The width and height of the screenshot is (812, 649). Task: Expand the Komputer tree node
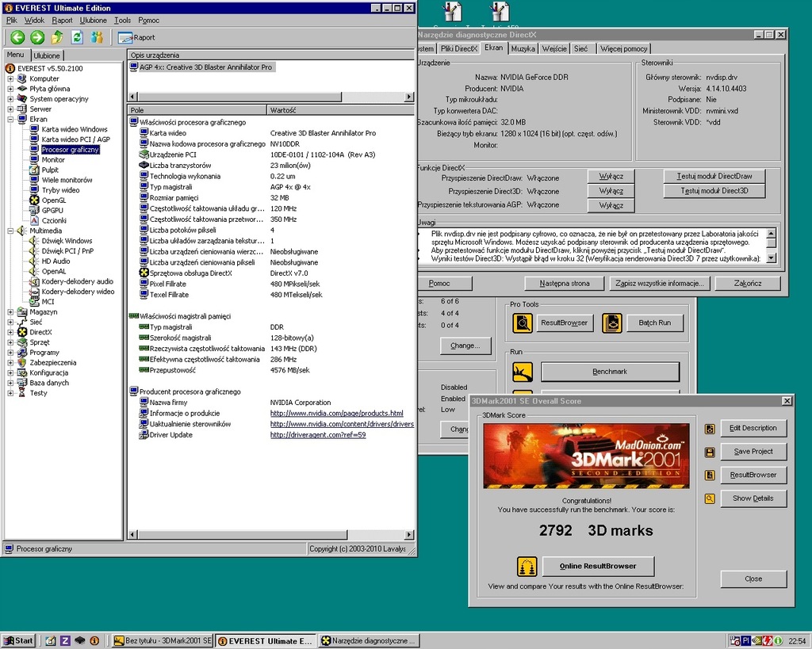click(x=11, y=78)
